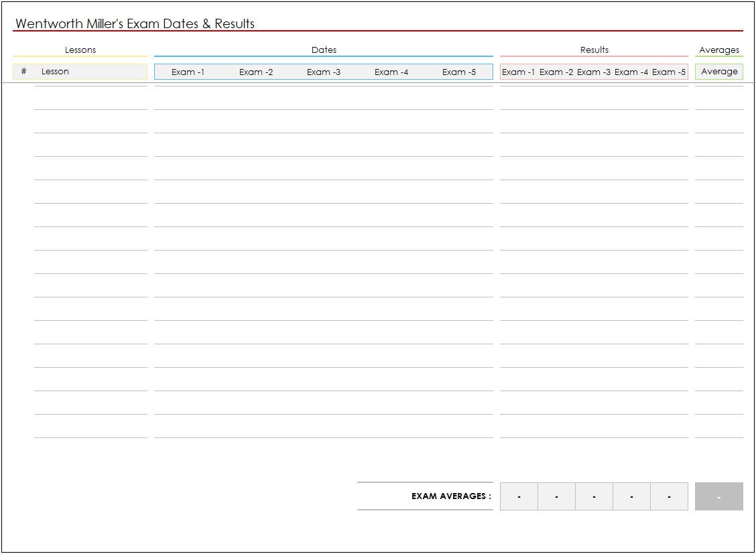756x554 pixels.
Task: Select 'Exam -3' header under Results
Action: [594, 72]
